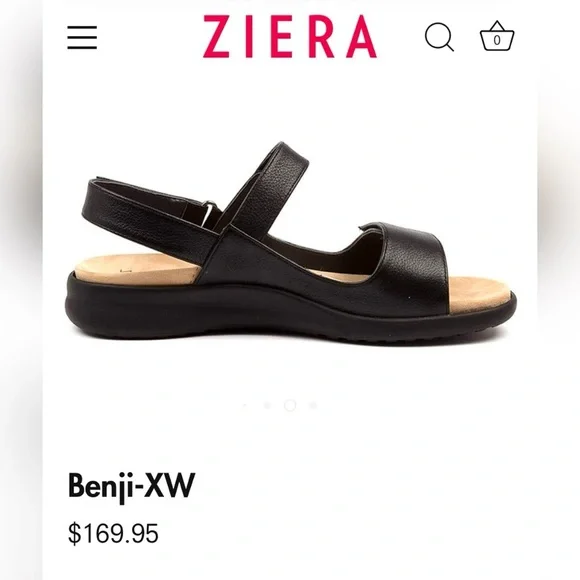Jump to the last carousel dot
580x580 pixels.
[x=313, y=405]
